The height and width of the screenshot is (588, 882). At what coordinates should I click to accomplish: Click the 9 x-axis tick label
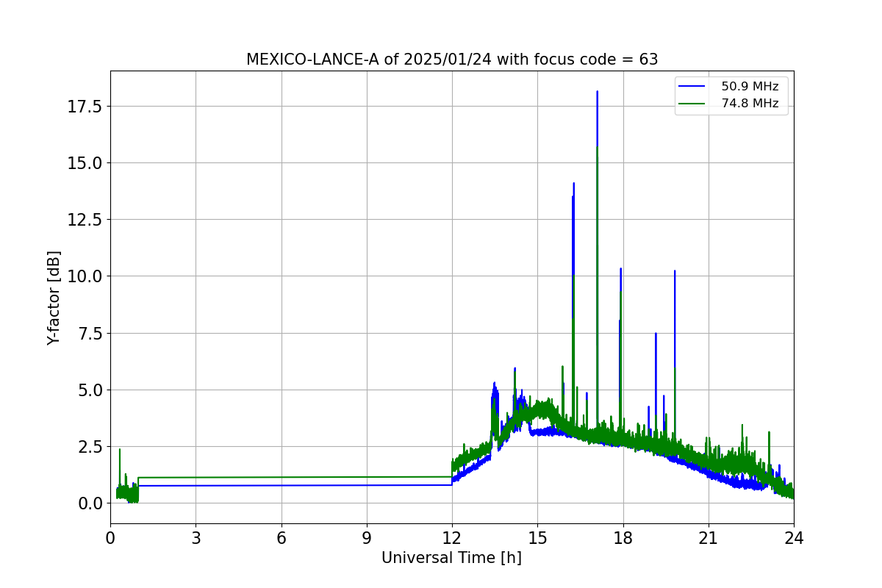click(367, 537)
